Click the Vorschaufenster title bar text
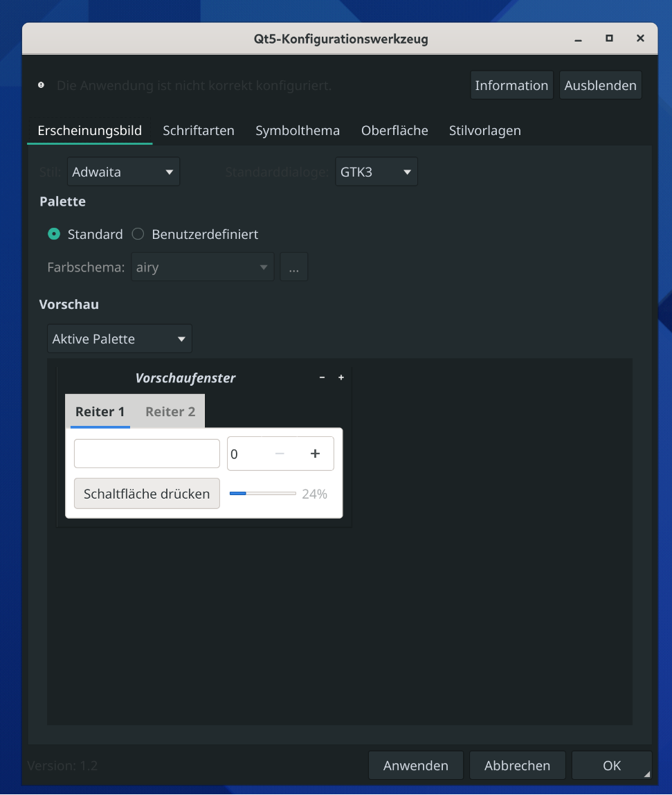672x795 pixels. pyautogui.click(x=185, y=377)
